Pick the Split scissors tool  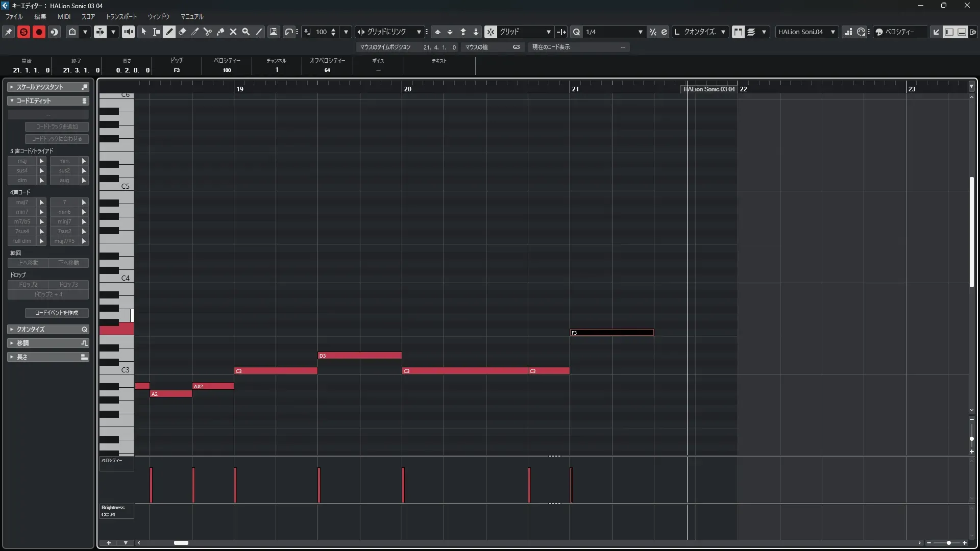click(x=208, y=32)
